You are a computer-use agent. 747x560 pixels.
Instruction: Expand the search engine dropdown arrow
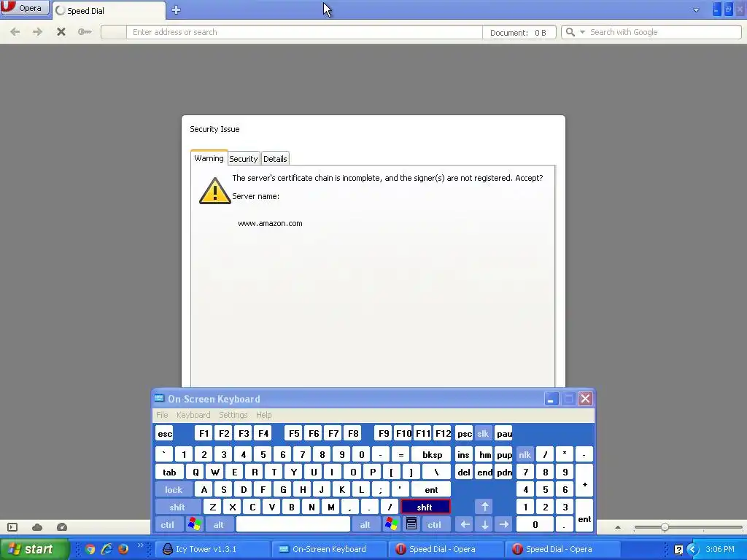coord(582,32)
